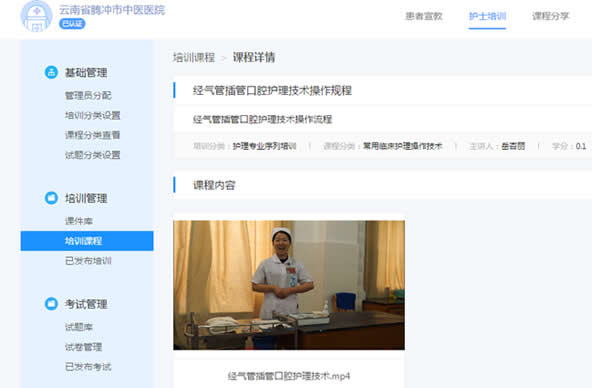The height and width of the screenshot is (388, 592).
Task: Click 护理专业序列培训 category value
Action: 264,146
